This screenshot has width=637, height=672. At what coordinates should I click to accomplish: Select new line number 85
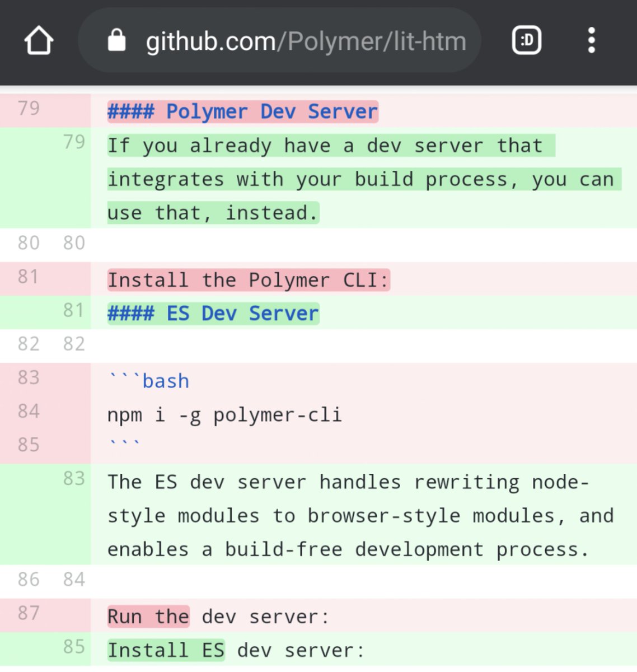(74, 646)
